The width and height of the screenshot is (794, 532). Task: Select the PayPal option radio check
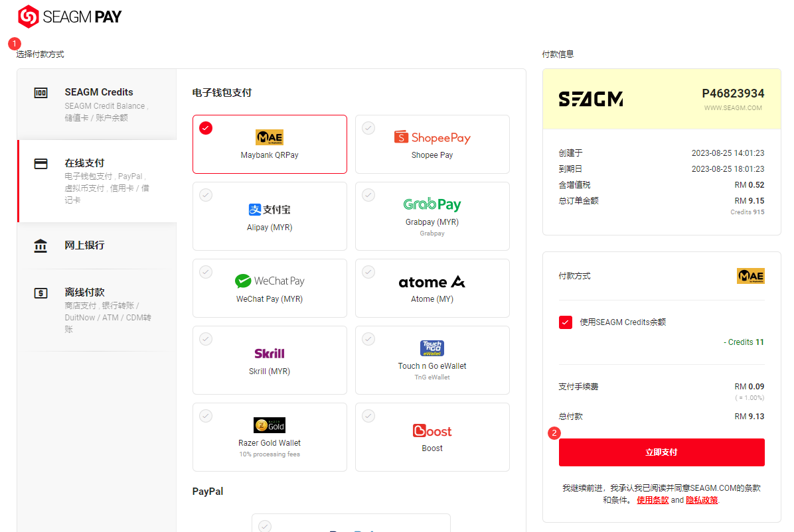265,526
